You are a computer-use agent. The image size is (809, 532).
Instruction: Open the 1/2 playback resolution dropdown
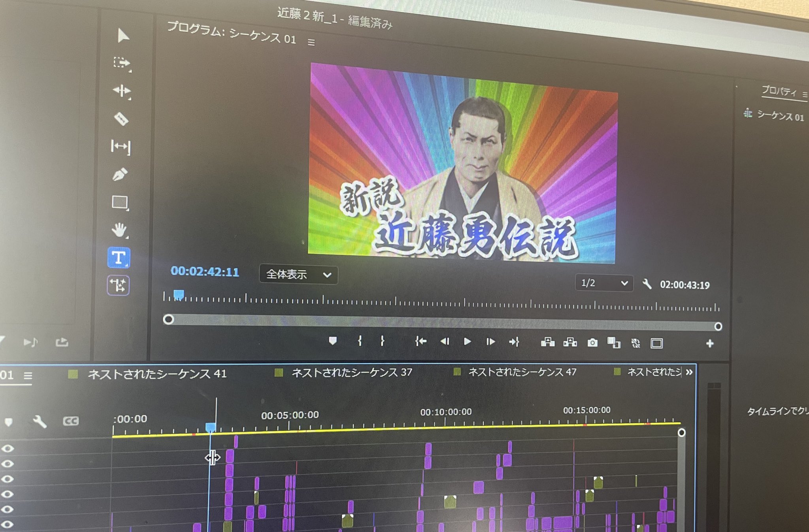coord(604,283)
